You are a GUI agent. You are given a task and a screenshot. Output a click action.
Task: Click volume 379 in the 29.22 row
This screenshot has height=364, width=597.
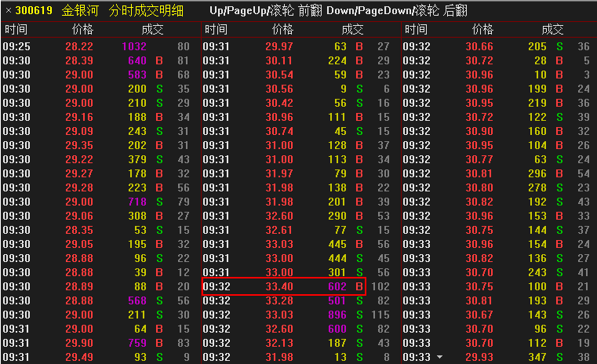pyautogui.click(x=137, y=159)
